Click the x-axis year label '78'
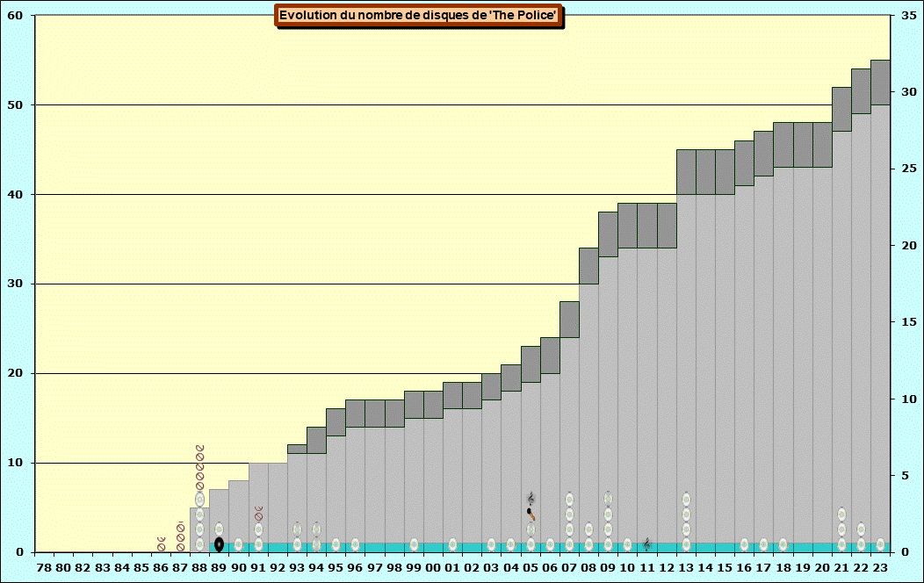Screen dimensions: 924x583 pyautogui.click(x=44, y=568)
